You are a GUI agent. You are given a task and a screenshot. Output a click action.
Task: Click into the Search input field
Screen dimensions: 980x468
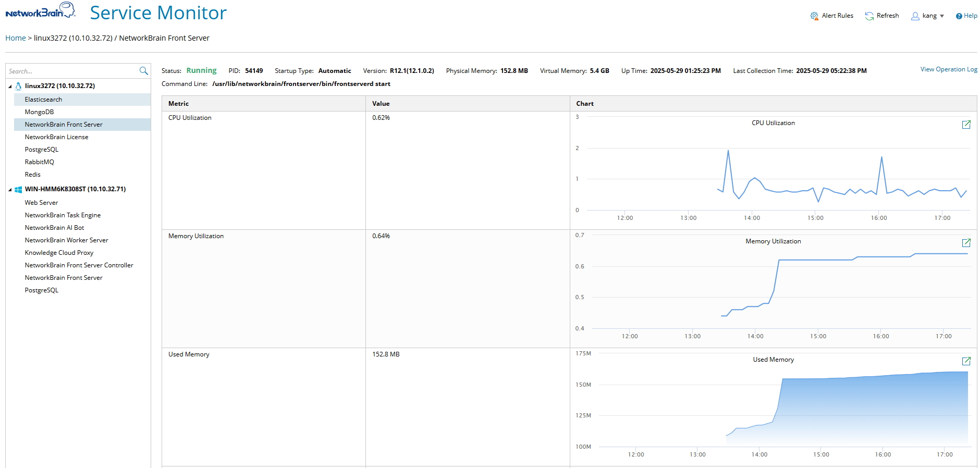coord(72,71)
